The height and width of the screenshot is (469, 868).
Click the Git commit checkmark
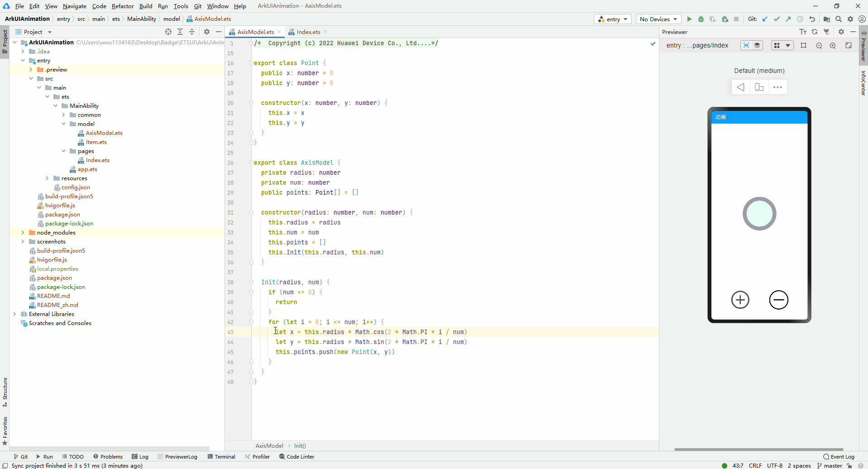pyautogui.click(x=777, y=19)
